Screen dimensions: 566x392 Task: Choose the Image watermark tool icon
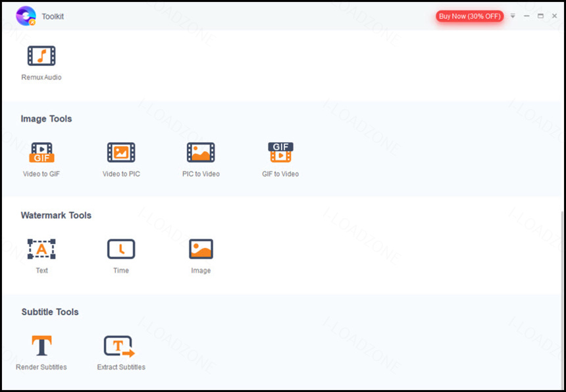click(x=201, y=249)
